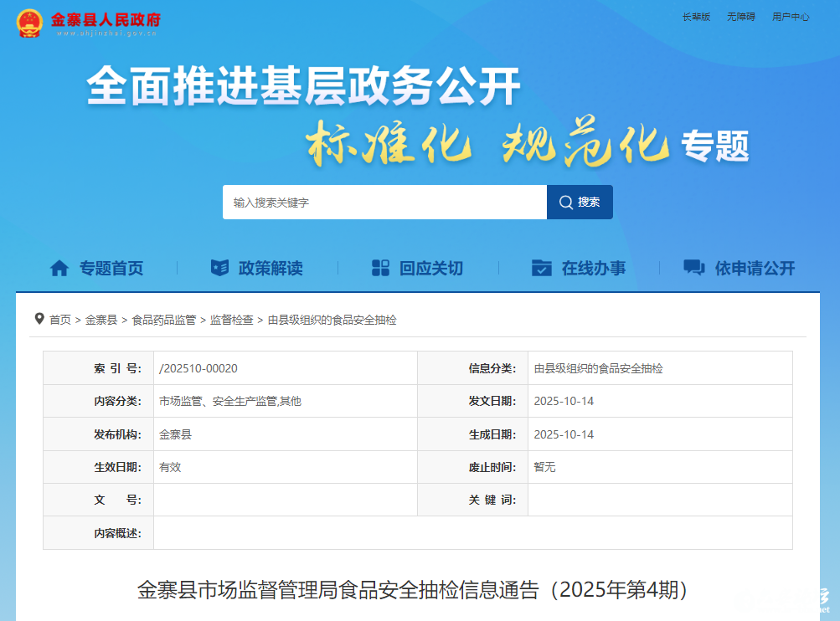The height and width of the screenshot is (621, 840).
Task: Click the book icon beside 政策解读
Action: pos(219,268)
